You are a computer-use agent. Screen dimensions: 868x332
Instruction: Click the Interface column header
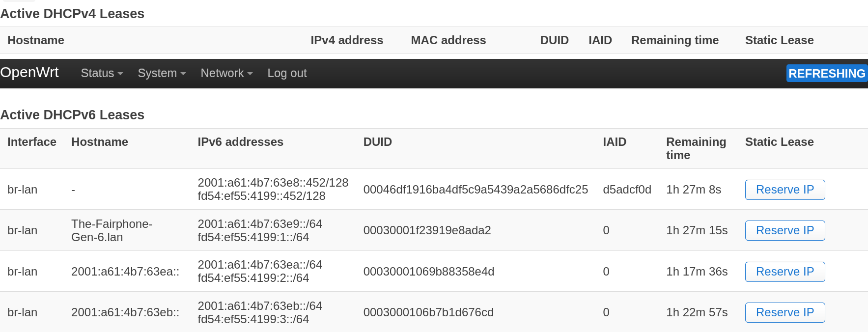32,142
